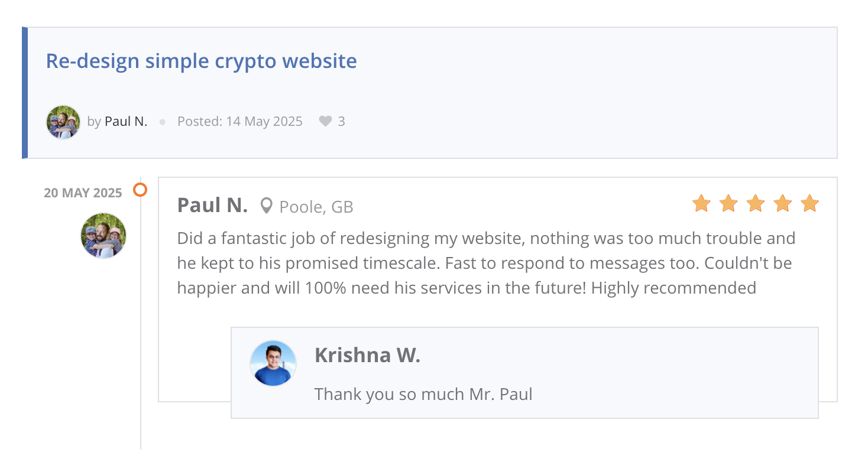Click the third rating star
Image resolution: width=868 pixels, height=462 pixels.
pyautogui.click(x=756, y=204)
